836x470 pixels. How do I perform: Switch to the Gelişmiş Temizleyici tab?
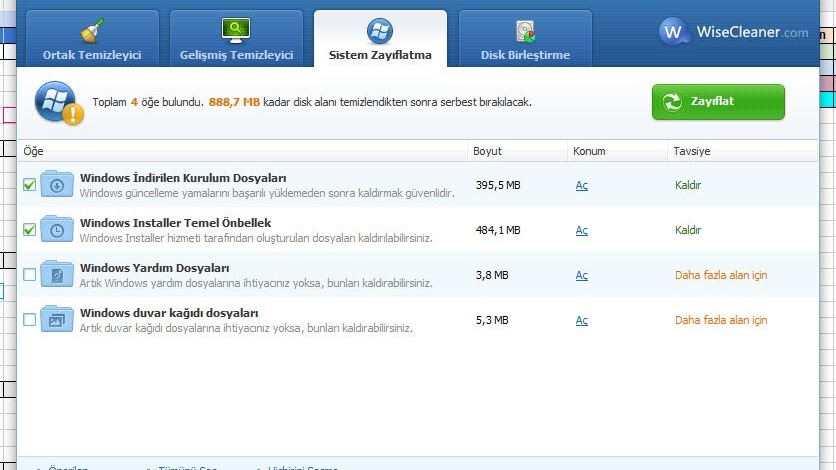(236, 38)
